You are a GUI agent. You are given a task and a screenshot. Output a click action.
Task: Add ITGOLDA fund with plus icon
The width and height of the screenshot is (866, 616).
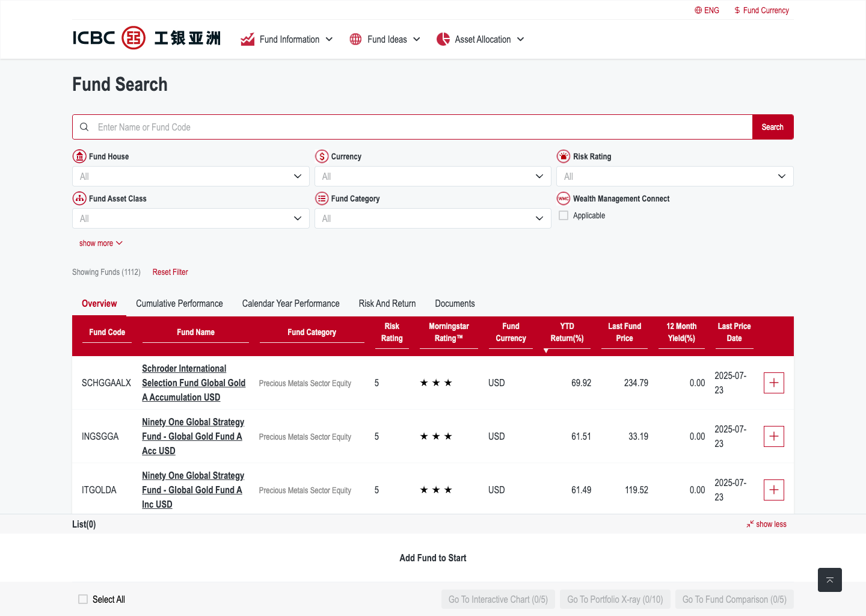(774, 490)
